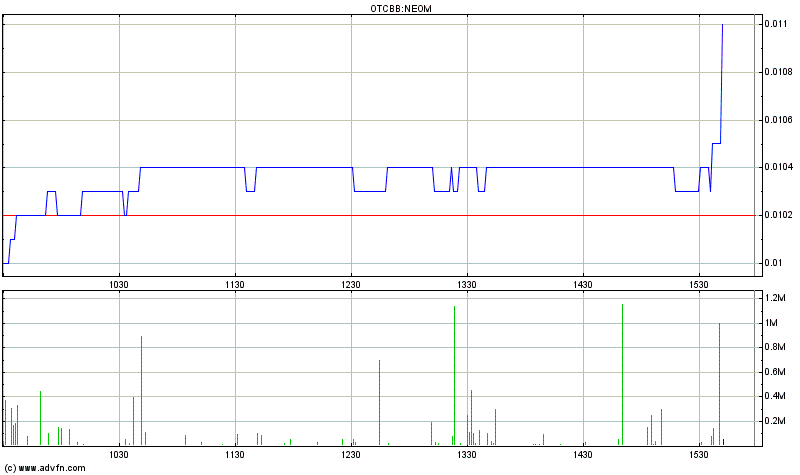The height and width of the screenshot is (475, 800).
Task: Click the 1030 time label under volume chart
Action: [119, 455]
